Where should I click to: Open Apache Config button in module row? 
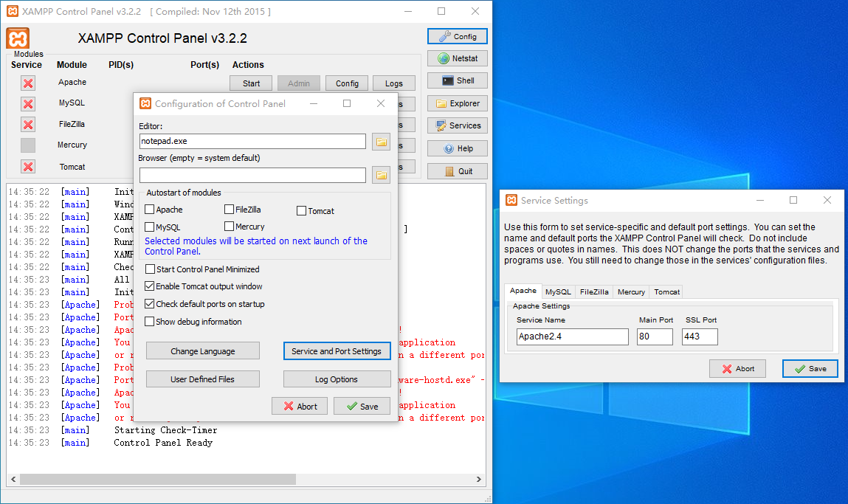tap(347, 83)
